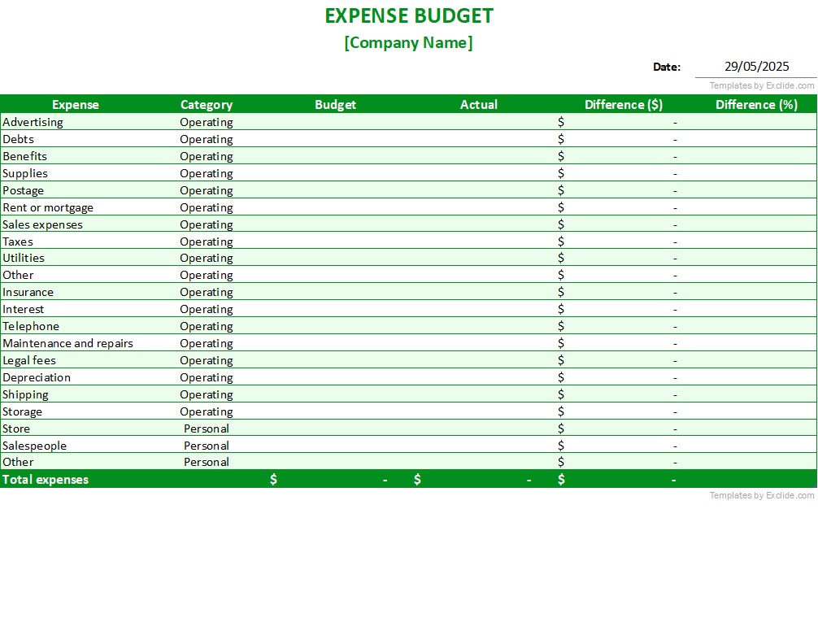Select the Category column header
Image resolution: width=818 pixels, height=644 pixels.
click(x=206, y=104)
